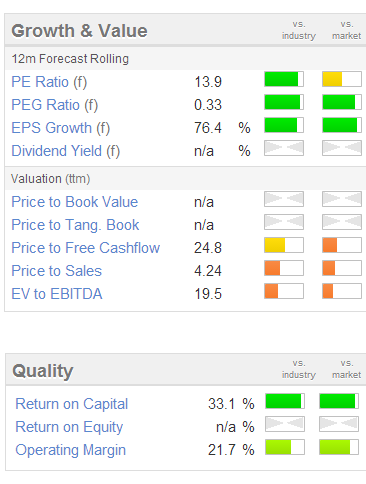Screen dimensions: 366x484
Task: Open the Price to Sales link
Action: pos(56,271)
